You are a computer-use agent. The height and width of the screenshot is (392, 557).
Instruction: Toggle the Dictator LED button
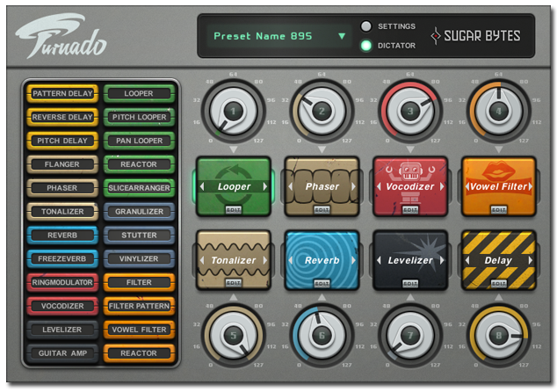(365, 46)
